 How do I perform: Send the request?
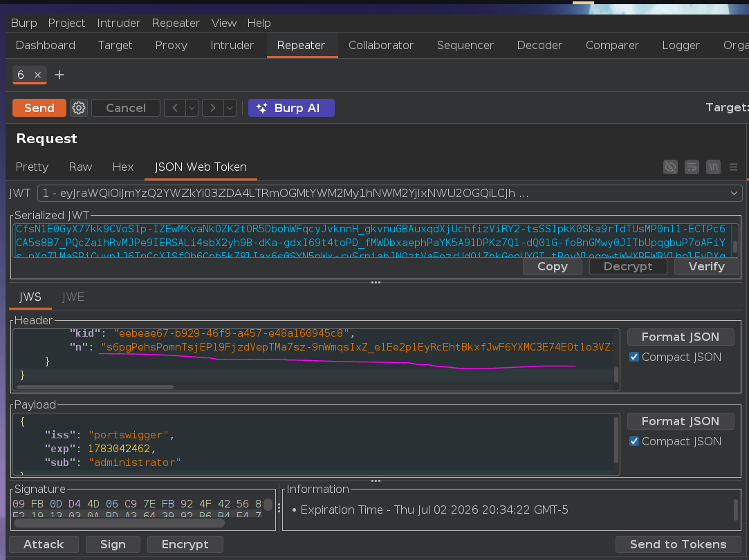click(39, 108)
